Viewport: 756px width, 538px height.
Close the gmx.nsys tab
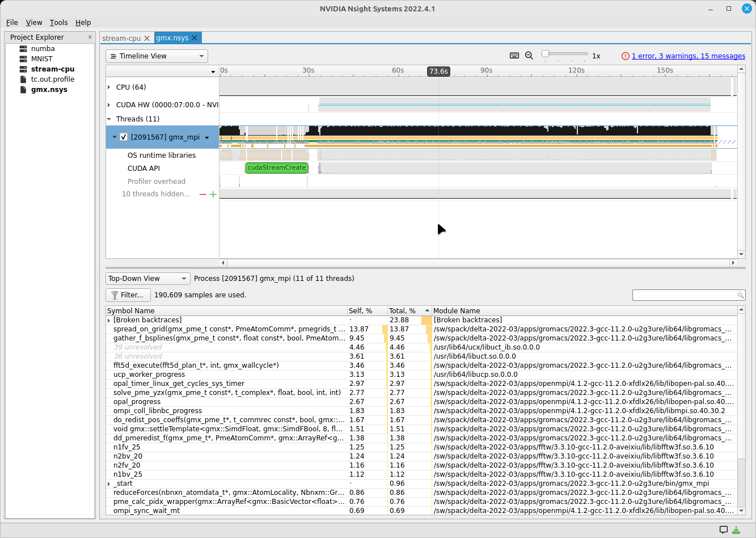click(x=195, y=38)
